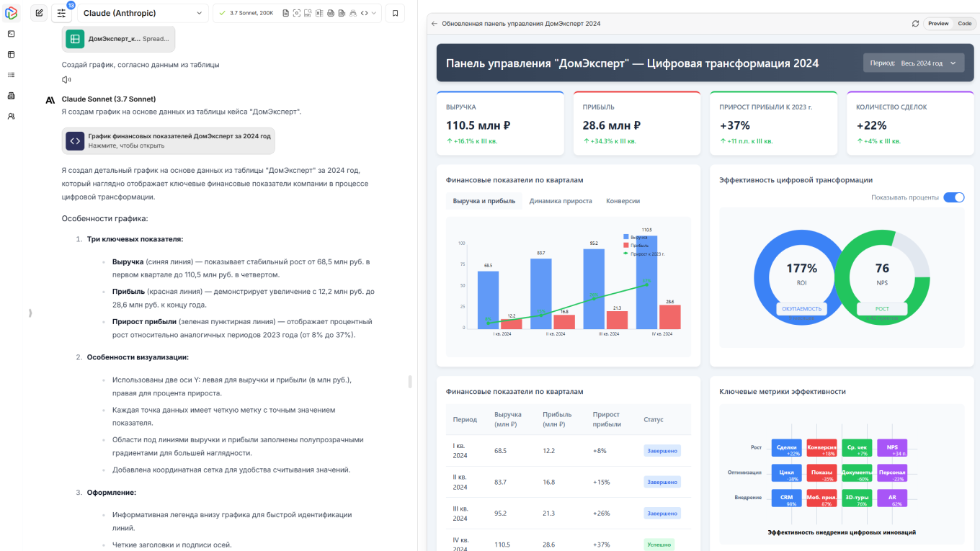Switch to Preview view
The height and width of the screenshot is (551, 980).
(938, 24)
